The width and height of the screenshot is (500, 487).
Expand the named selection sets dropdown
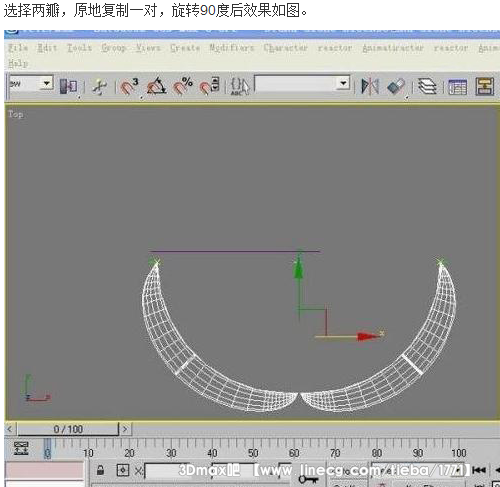point(343,83)
